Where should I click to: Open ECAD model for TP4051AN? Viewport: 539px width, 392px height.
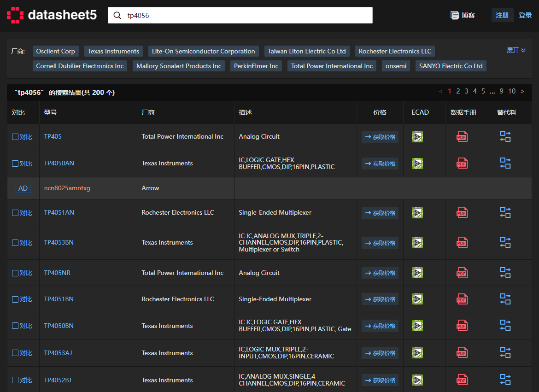[417, 213]
